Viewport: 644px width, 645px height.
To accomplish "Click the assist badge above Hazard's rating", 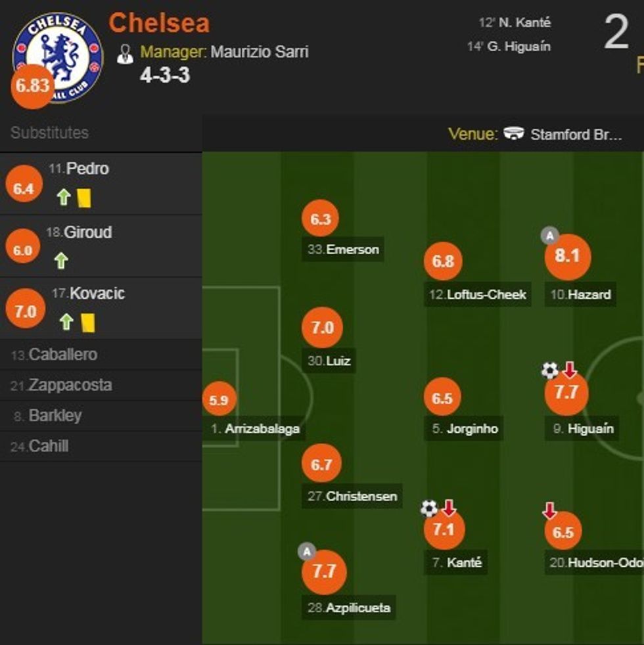I will click(549, 235).
